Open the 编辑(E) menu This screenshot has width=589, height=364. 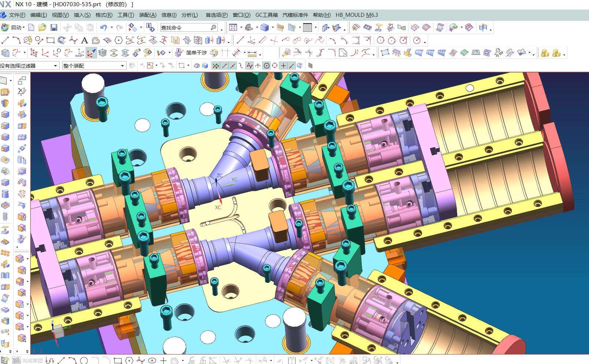[38, 15]
